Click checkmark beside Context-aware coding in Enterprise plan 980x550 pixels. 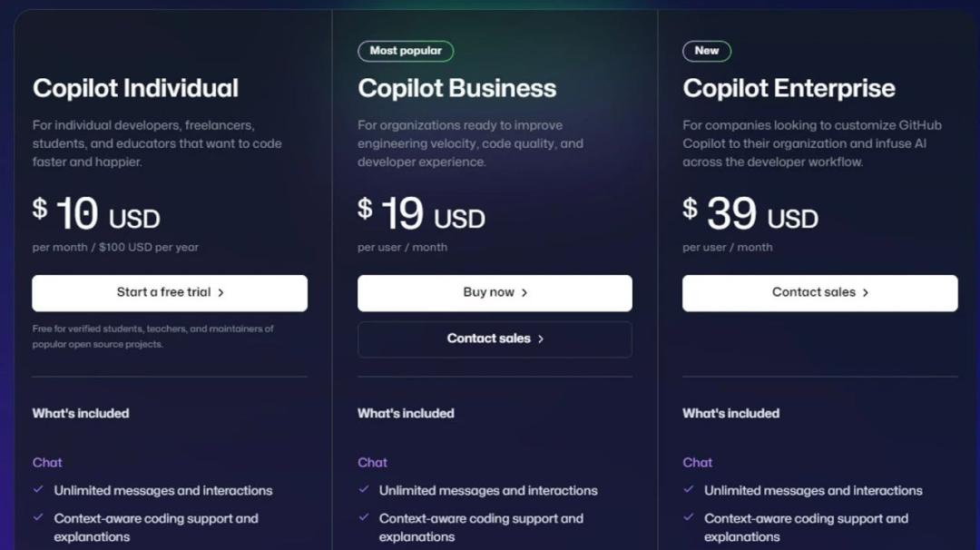click(x=688, y=517)
